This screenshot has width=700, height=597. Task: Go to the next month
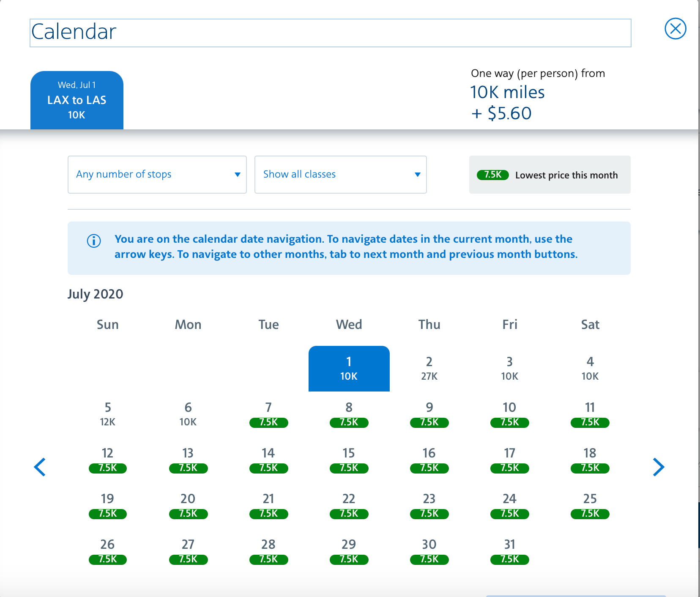pyautogui.click(x=658, y=467)
